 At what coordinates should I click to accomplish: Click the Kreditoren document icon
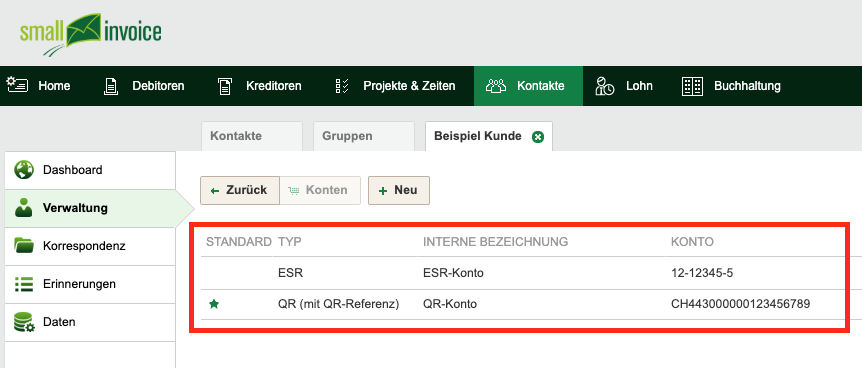(225, 86)
